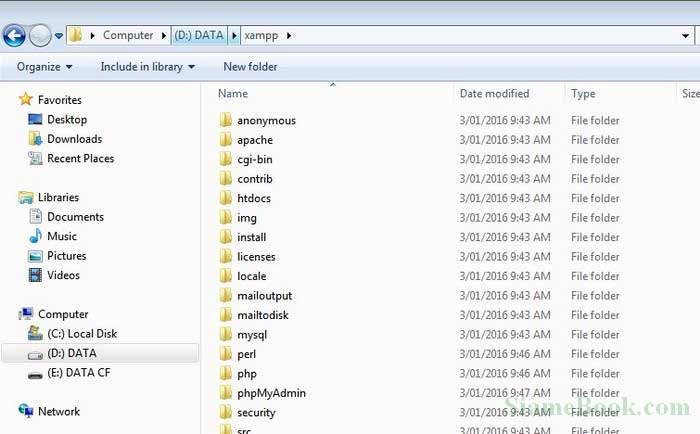Click the Libraries icon in the navigation pane
This screenshot has width=700, height=434.
click(26, 197)
